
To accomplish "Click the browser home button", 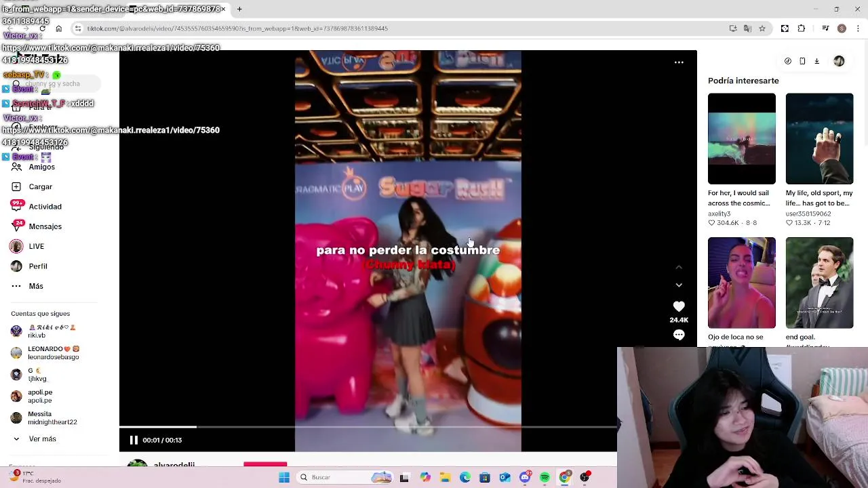I will click(x=59, y=28).
